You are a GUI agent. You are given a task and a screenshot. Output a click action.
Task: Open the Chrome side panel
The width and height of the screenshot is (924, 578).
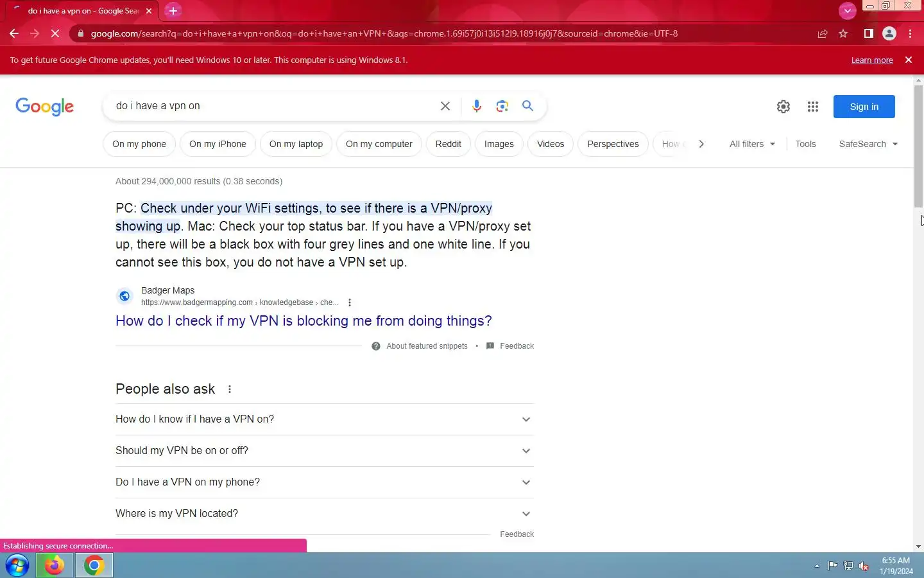tap(868, 33)
